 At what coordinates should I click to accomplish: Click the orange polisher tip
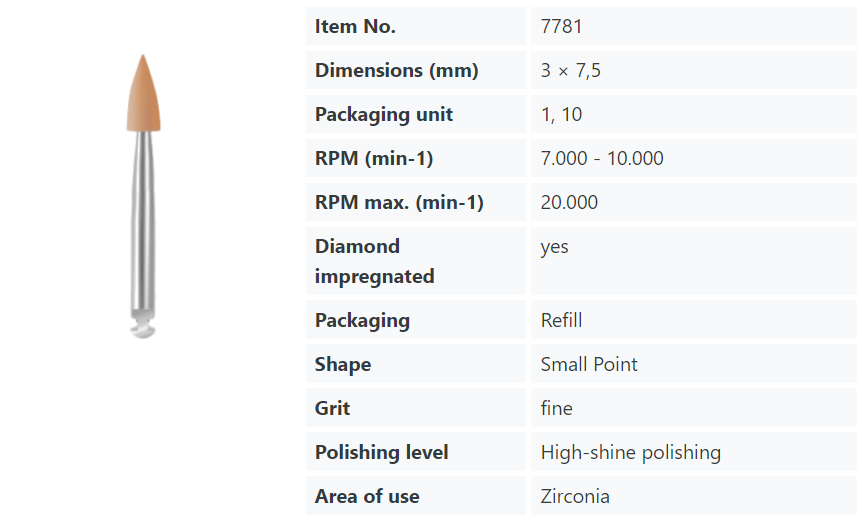tap(144, 93)
